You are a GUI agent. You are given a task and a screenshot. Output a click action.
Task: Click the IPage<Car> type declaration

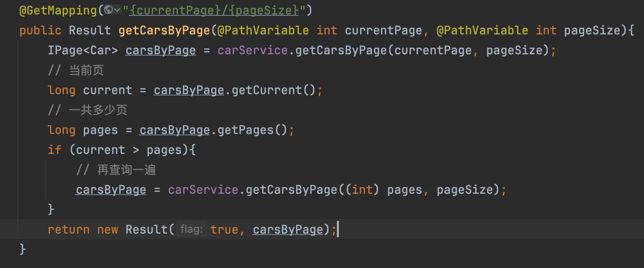click(x=83, y=50)
